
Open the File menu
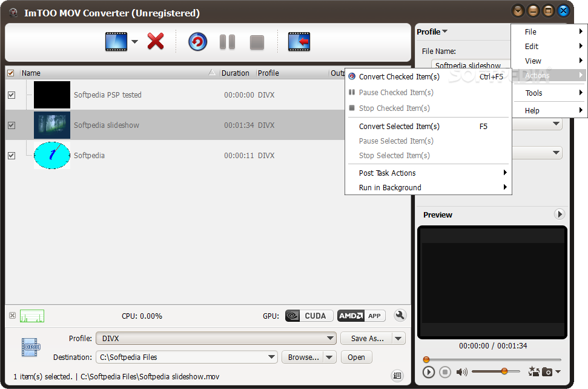pyautogui.click(x=548, y=32)
